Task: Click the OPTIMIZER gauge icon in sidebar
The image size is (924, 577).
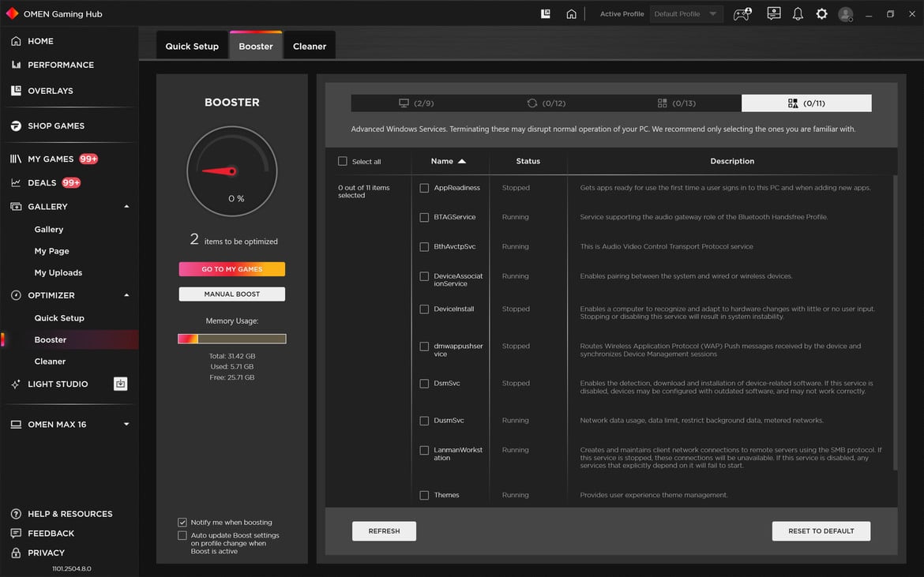Action: (16, 295)
